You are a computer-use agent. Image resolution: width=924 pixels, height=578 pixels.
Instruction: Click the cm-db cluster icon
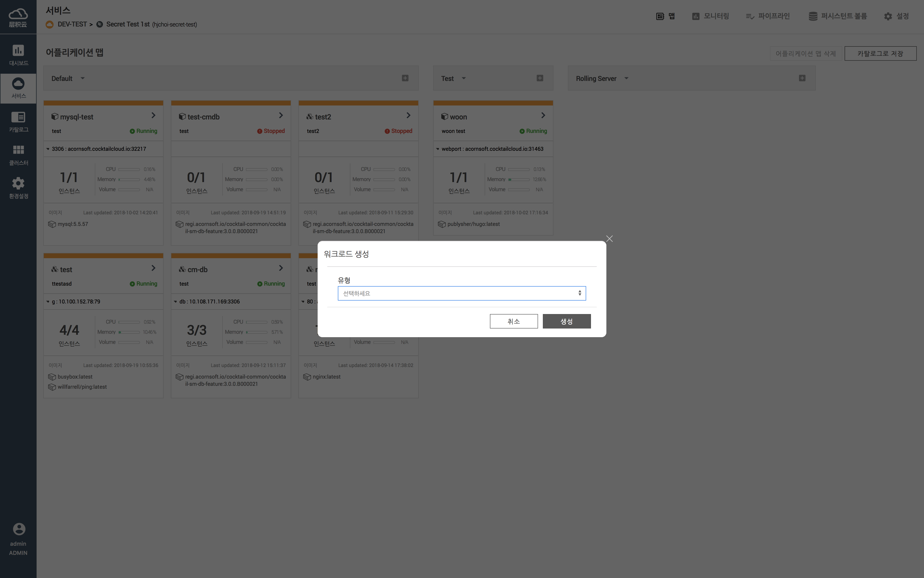tap(182, 269)
